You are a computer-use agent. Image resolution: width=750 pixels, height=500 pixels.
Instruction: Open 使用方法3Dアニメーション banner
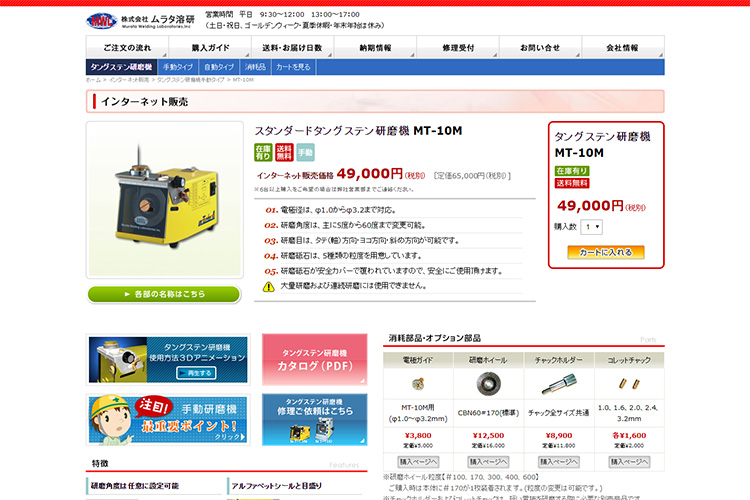point(168,359)
